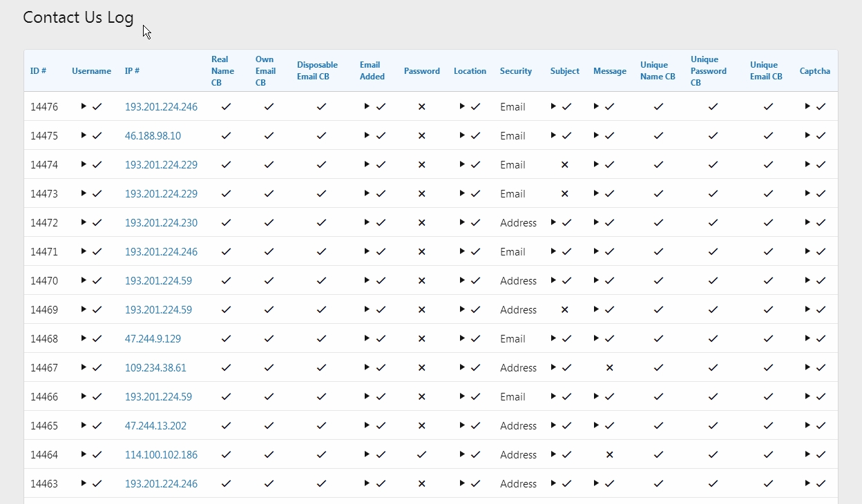The width and height of the screenshot is (862, 504).
Task: Click the Subject X mark in row 14474
Action: coord(564,165)
